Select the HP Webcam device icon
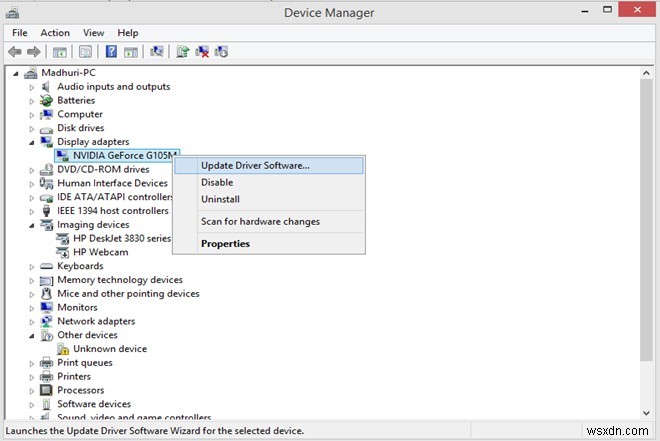 [64, 252]
